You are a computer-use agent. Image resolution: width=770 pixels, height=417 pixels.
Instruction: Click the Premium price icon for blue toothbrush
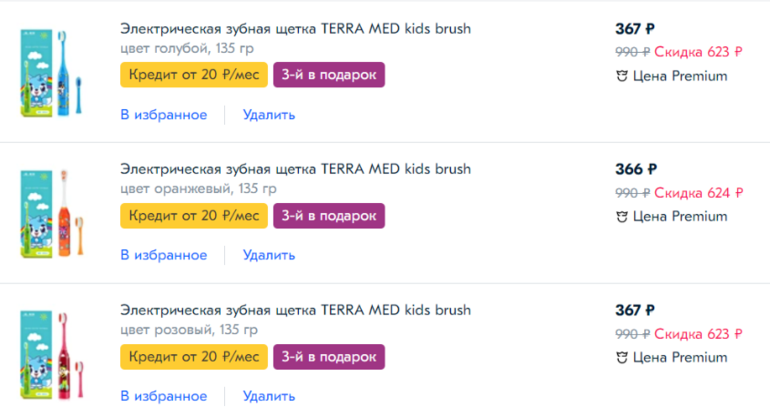pyautogui.click(x=621, y=76)
